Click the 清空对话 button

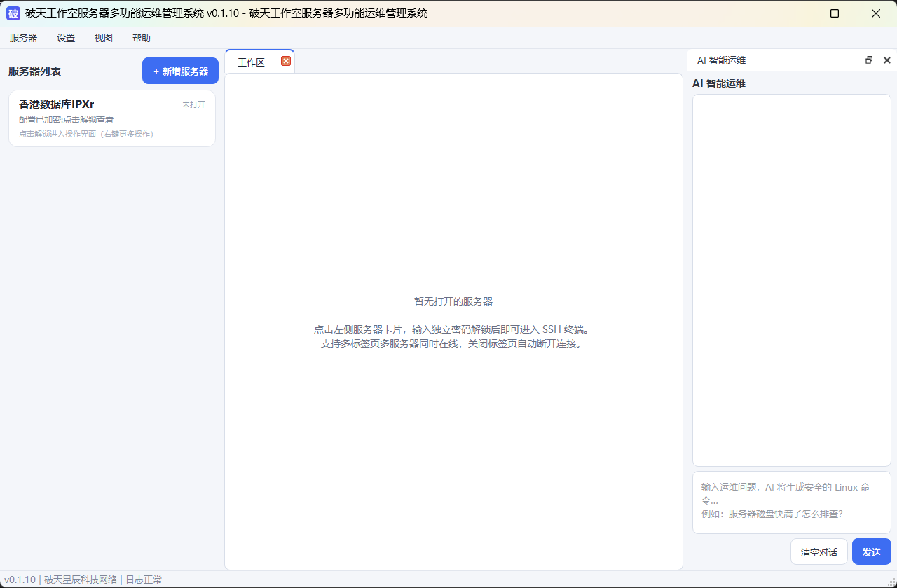click(x=819, y=552)
